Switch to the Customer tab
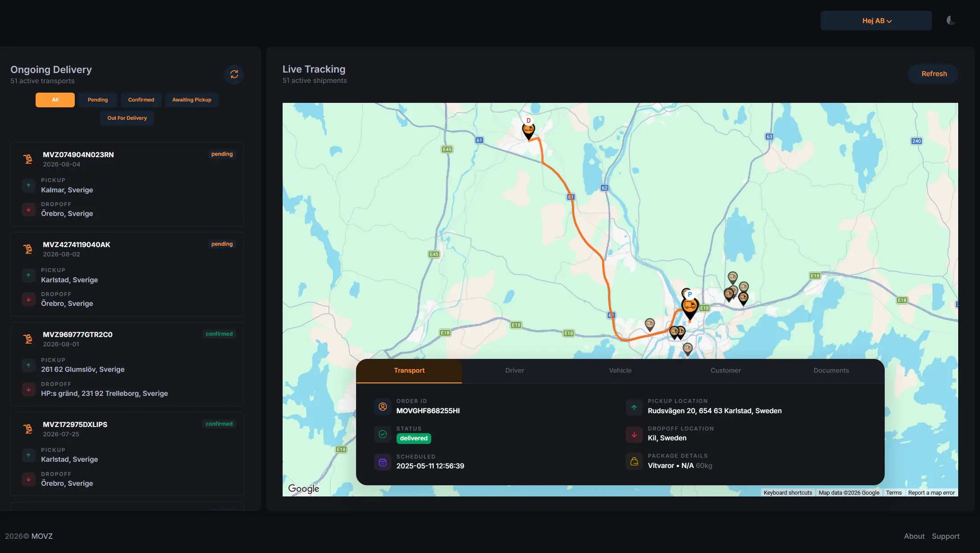 point(725,370)
